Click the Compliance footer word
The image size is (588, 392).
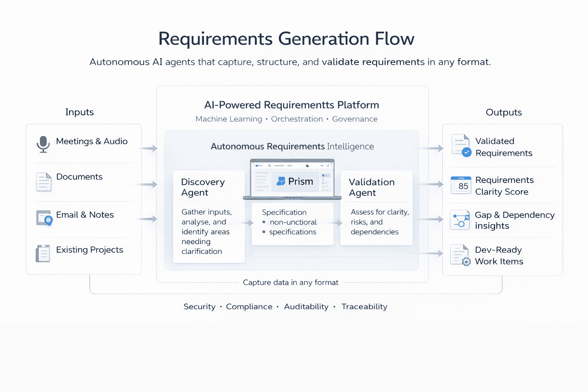(249, 307)
